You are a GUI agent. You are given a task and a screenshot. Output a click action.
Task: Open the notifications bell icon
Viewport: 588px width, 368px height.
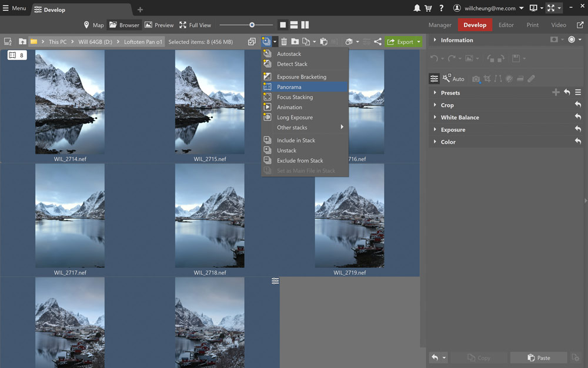417,8
